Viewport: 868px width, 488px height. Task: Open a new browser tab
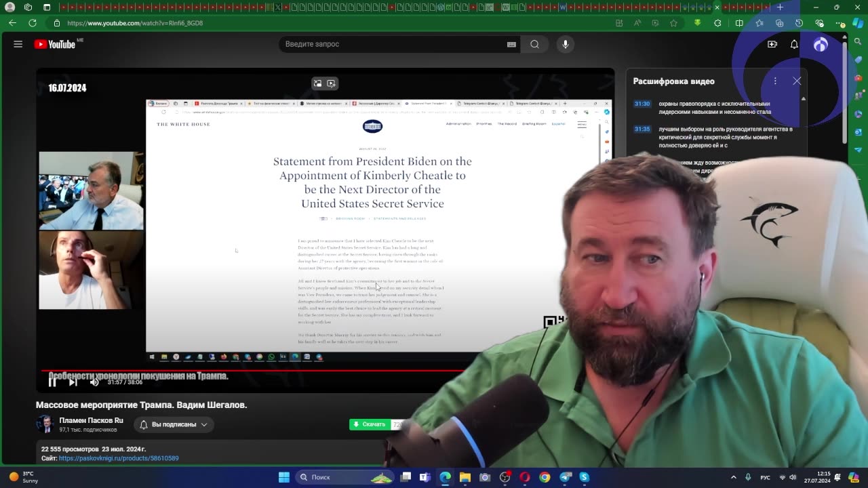click(x=780, y=7)
